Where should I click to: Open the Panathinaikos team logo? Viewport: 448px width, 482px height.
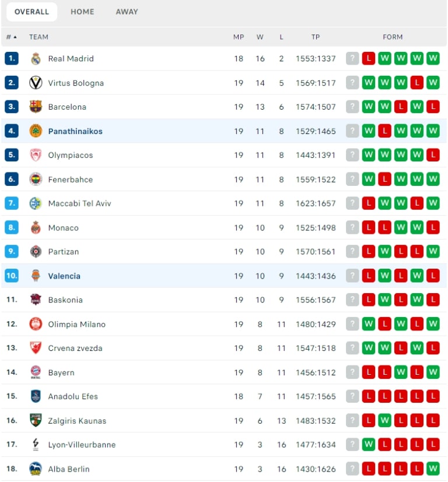36,131
